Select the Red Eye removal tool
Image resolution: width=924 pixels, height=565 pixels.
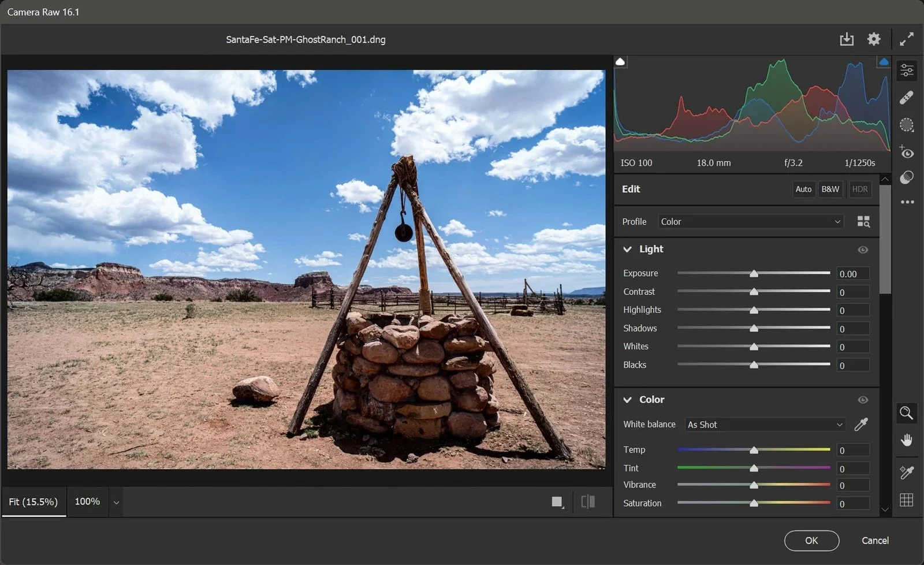coord(907,152)
